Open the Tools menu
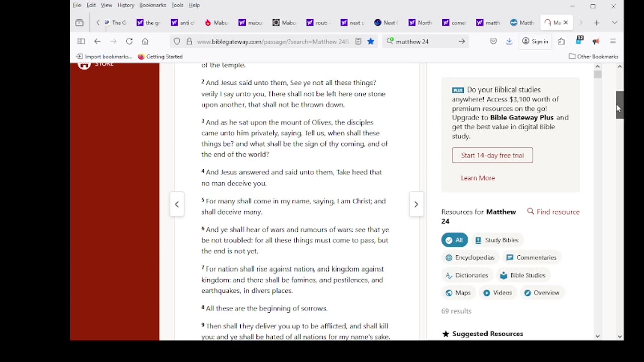The width and height of the screenshot is (644, 362). click(177, 5)
